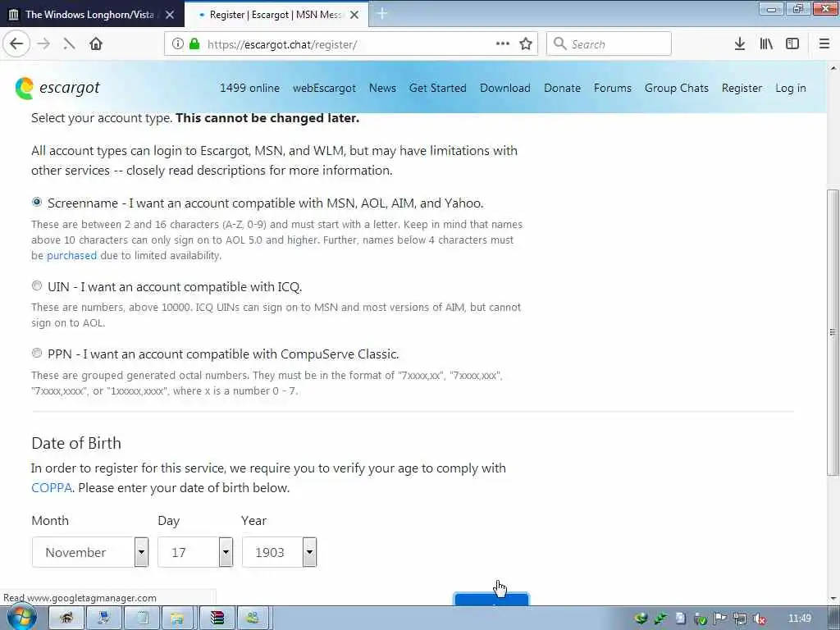Viewport: 840px width, 630px height.
Task: Click the page vertical scrollbar thumb
Action: [833, 332]
